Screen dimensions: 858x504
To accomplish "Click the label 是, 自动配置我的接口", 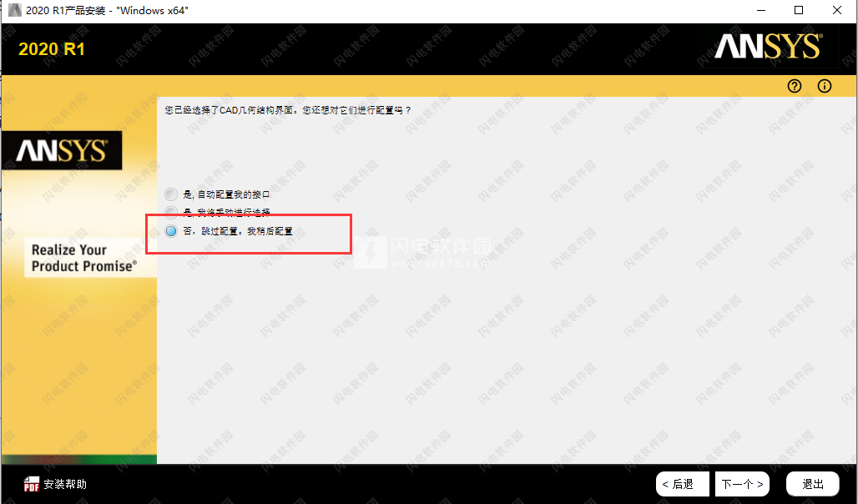I will click(226, 194).
